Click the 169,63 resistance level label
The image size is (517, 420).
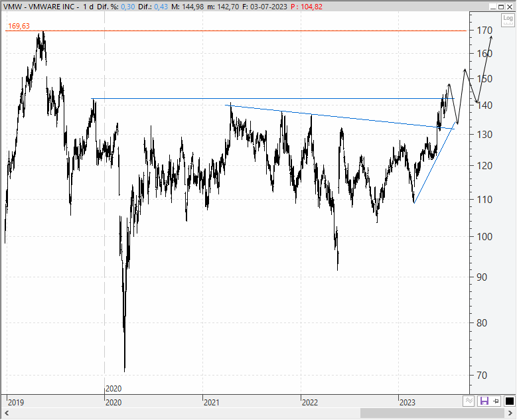pos(19,26)
